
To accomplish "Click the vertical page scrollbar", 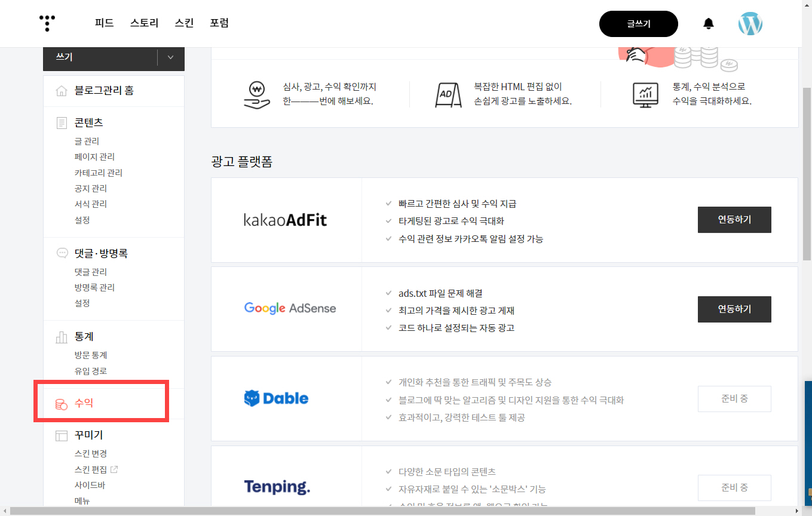I will coord(807,173).
